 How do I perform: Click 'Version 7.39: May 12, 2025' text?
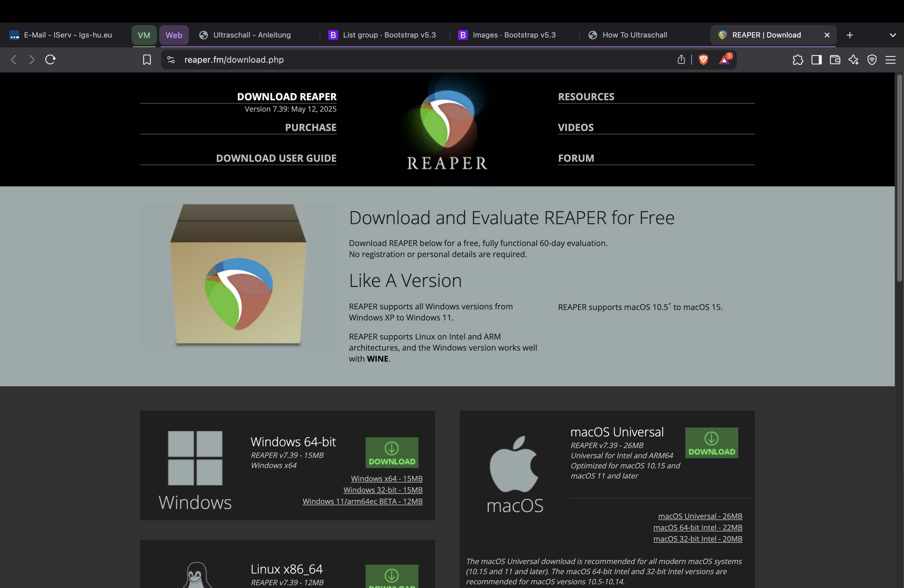pos(290,109)
